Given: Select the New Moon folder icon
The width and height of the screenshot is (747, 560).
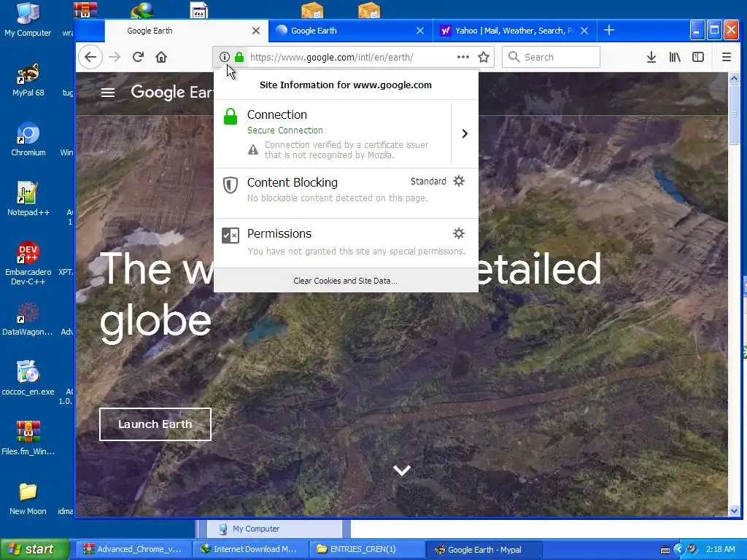Looking at the screenshot, I should point(28,499).
